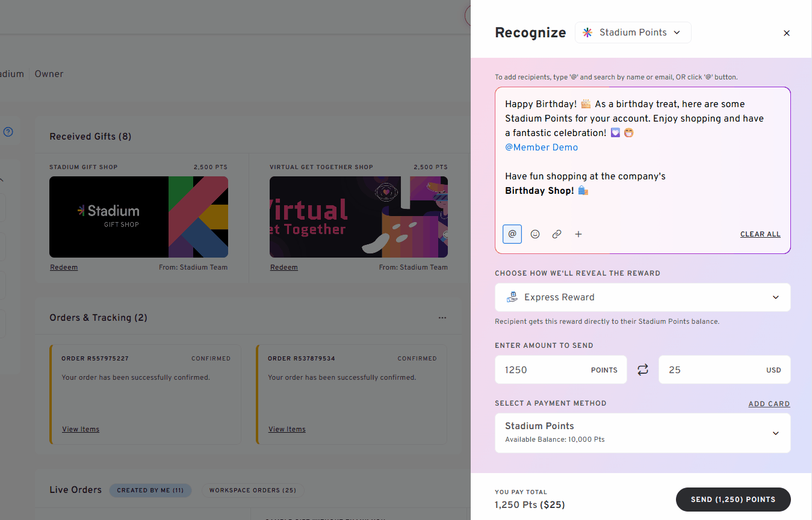This screenshot has width=812, height=520.
Task: Click the ORDER R557975227 label
Action: click(95, 359)
